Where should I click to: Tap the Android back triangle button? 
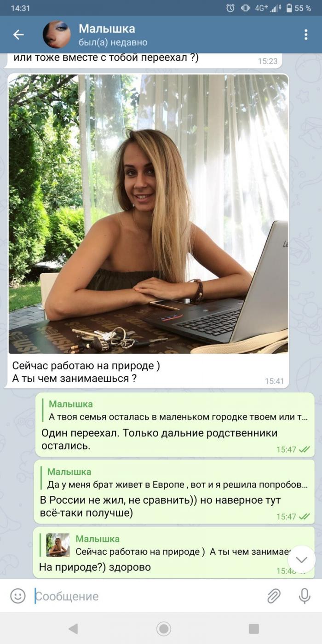coord(73,628)
